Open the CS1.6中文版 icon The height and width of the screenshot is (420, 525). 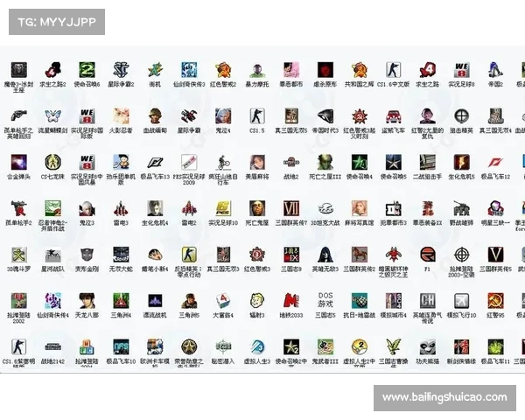394,70
